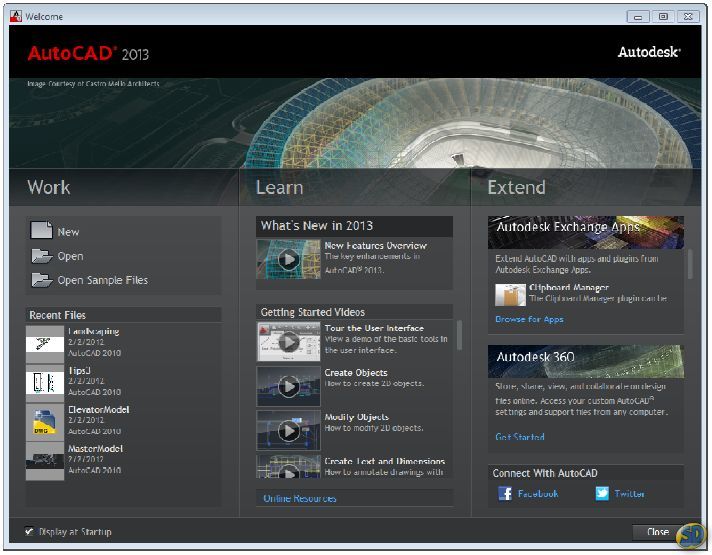Open the Online Resources link

coord(300,498)
